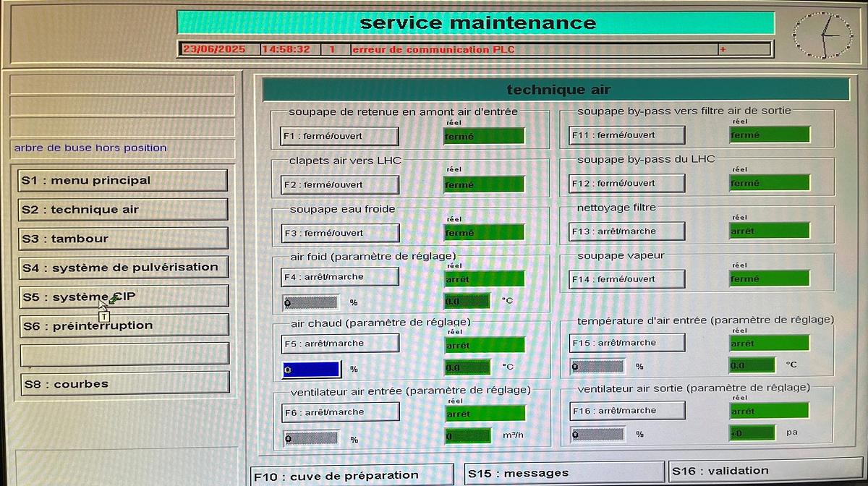This screenshot has height=486, width=868.
Task: Toggle F14 fermé/ouvert steam valve
Action: click(x=627, y=279)
